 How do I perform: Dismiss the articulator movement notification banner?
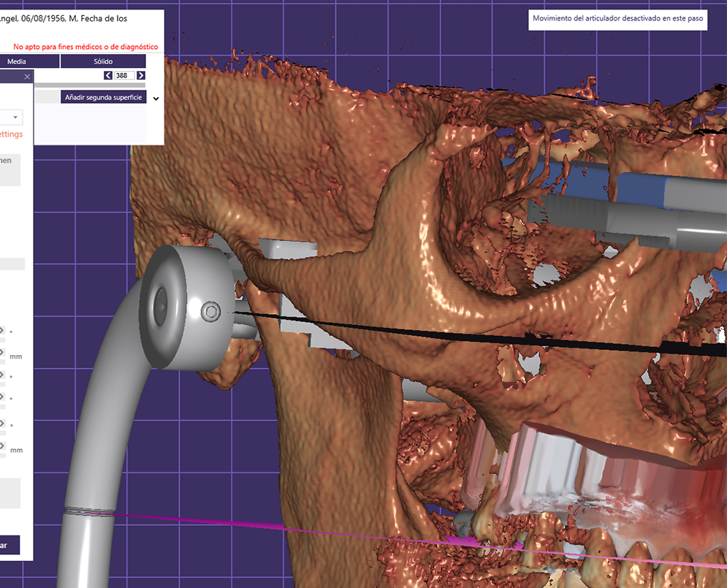pyautogui.click(x=617, y=20)
